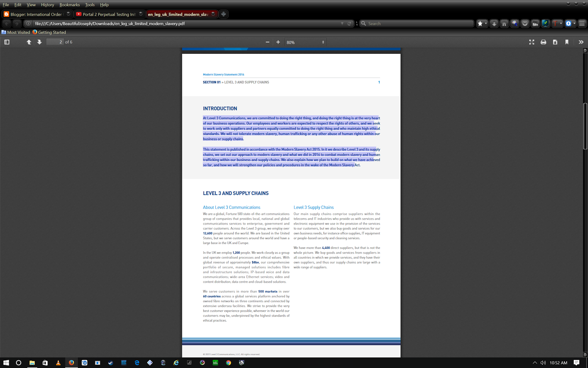Open the Edit menu
The width and height of the screenshot is (588, 368).
(x=18, y=5)
